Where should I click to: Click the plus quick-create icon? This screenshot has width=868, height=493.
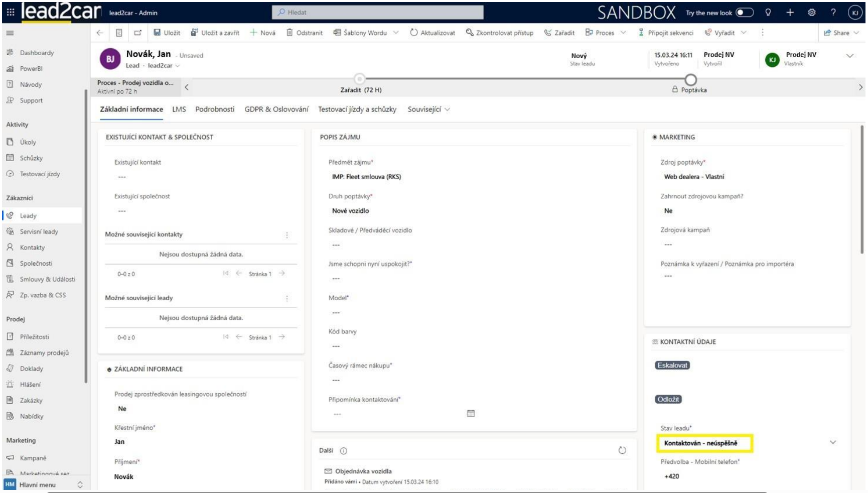point(790,13)
